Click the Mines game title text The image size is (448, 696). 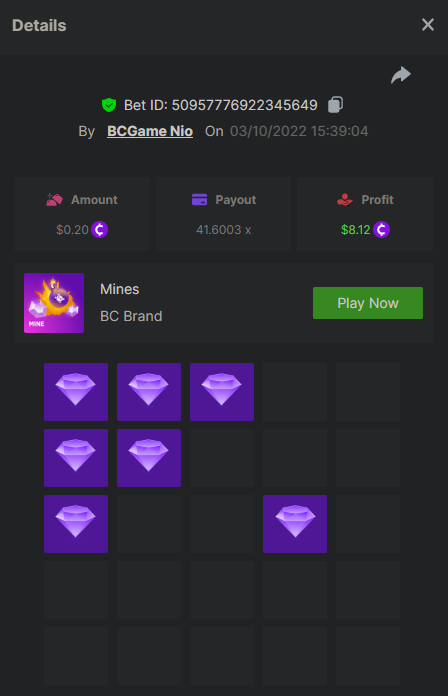coord(119,289)
